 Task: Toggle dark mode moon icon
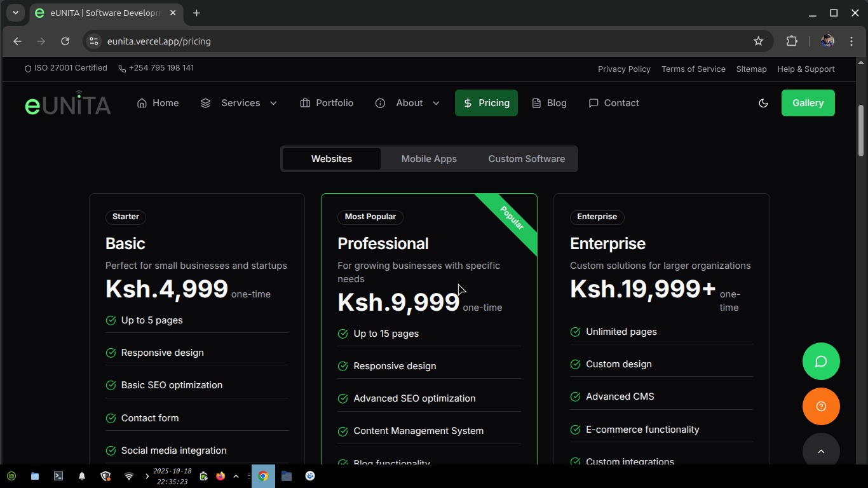[x=763, y=103]
